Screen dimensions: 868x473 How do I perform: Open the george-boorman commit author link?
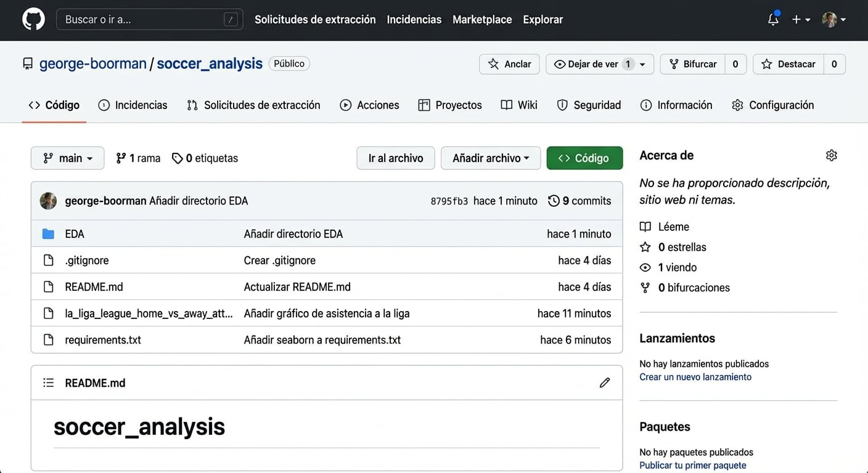coord(105,201)
